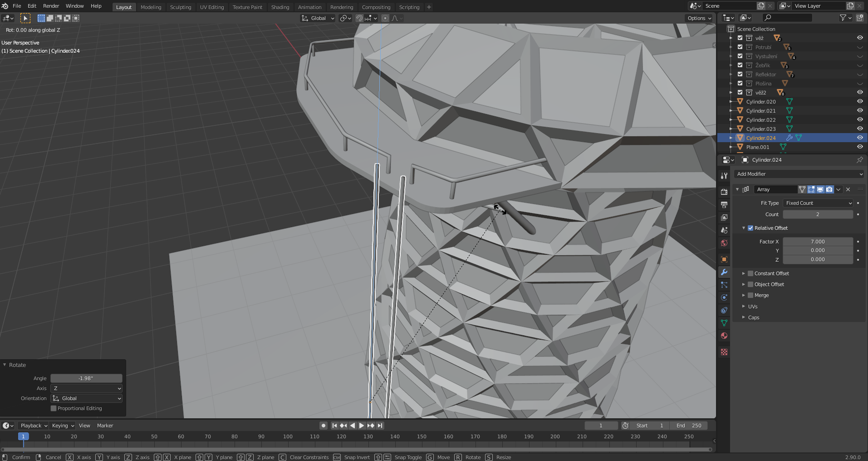
Task: Click the Physics properties tab icon
Action: tap(724, 297)
